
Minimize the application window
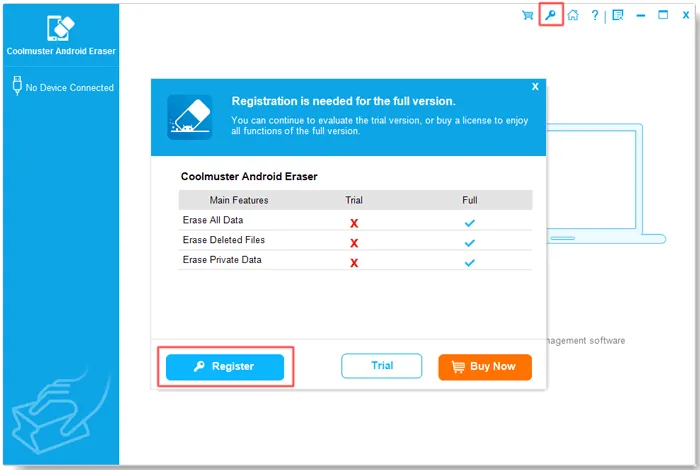(641, 16)
